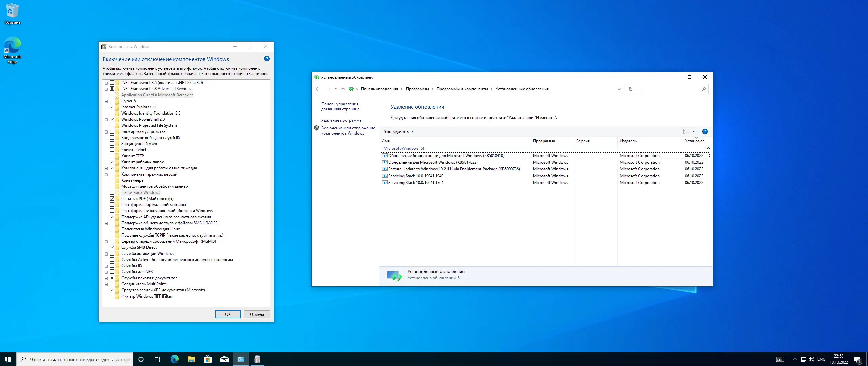Viewport: 868px width, 366px height.
Task: Open Удаление программы link in sidebar
Action: [342, 120]
